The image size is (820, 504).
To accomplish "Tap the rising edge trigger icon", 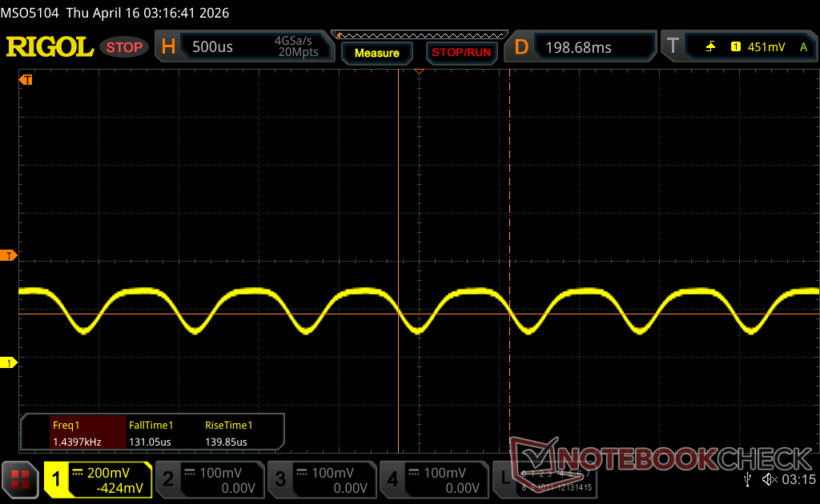I will 710,47.
